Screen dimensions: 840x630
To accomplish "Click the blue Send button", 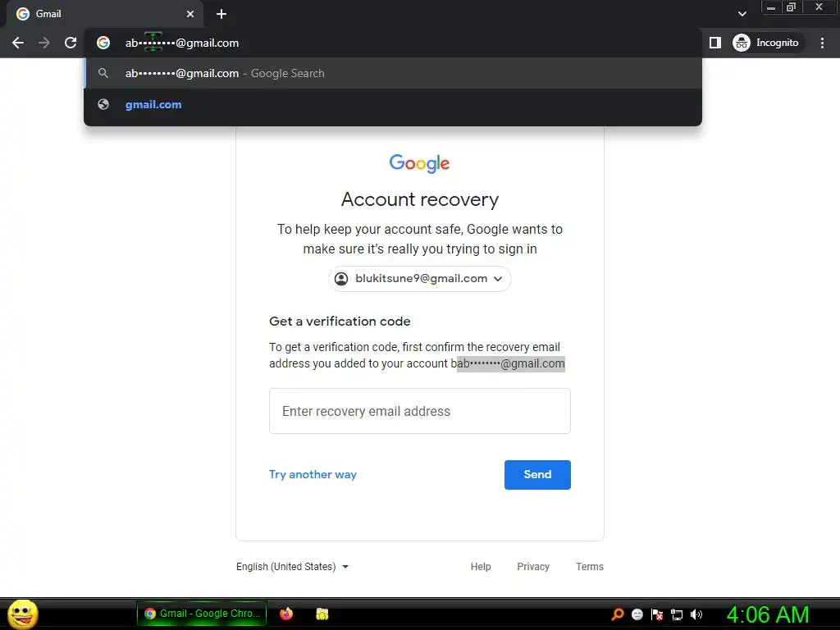I will pyautogui.click(x=537, y=475).
